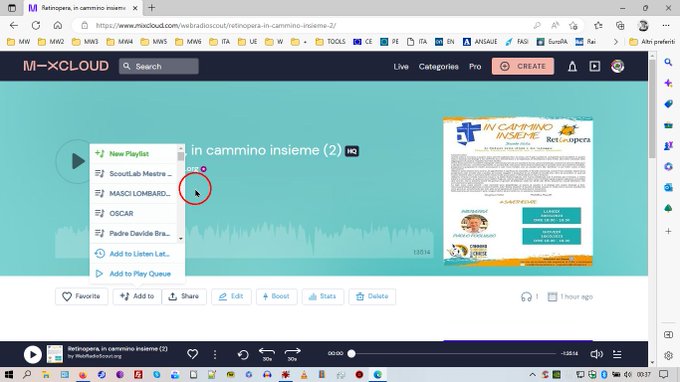Open the Add to dropdown button
680x382 pixels.
[137, 297]
